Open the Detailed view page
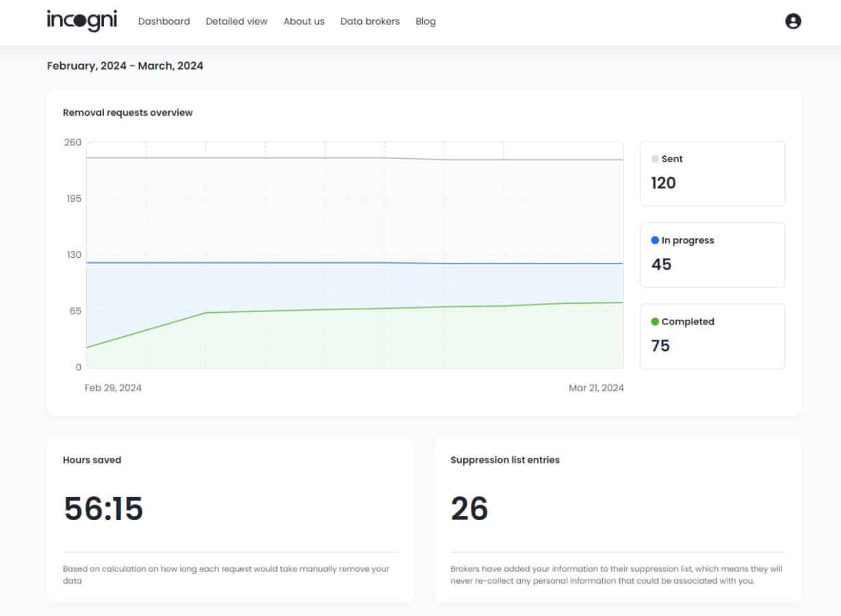Viewport: 841px width, 616px height. 237,21
